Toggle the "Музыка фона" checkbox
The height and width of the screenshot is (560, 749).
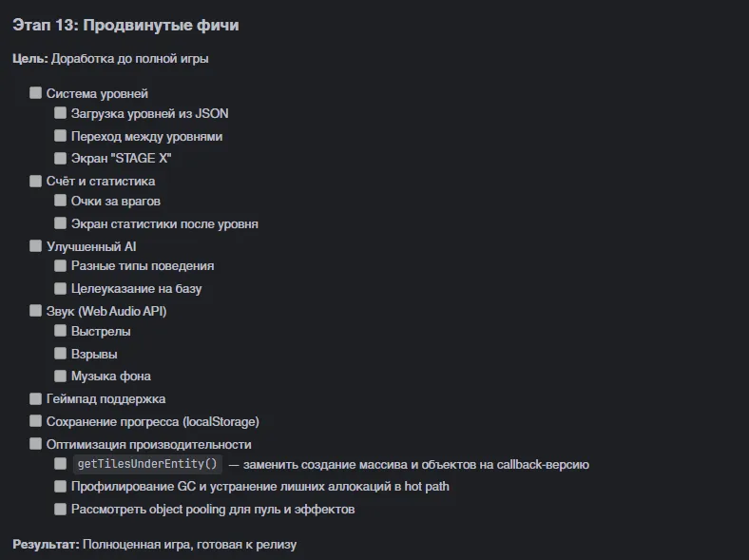[61, 376]
